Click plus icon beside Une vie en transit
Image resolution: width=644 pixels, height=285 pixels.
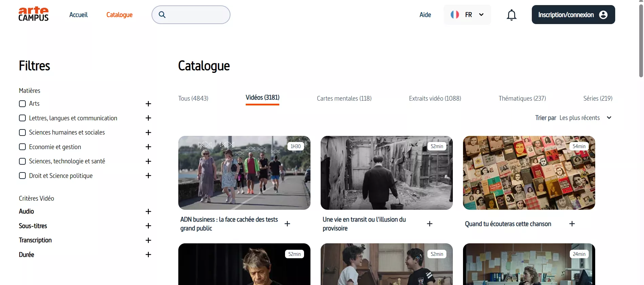tap(429, 224)
